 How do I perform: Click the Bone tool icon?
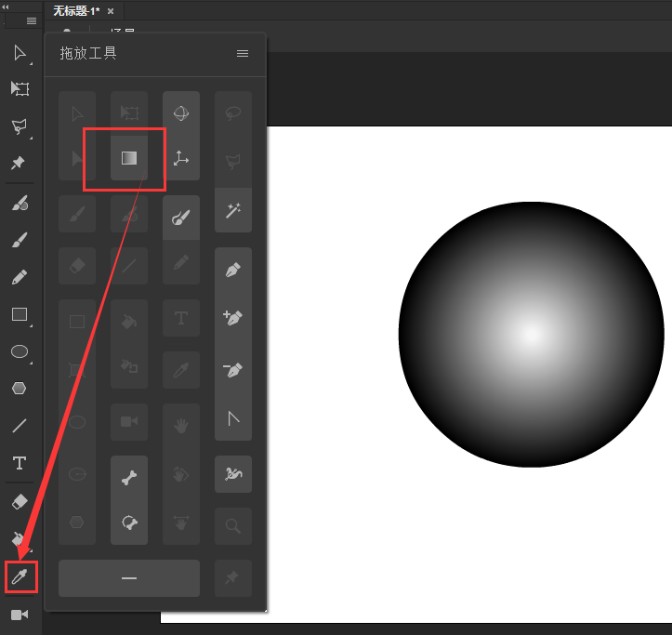(129, 479)
